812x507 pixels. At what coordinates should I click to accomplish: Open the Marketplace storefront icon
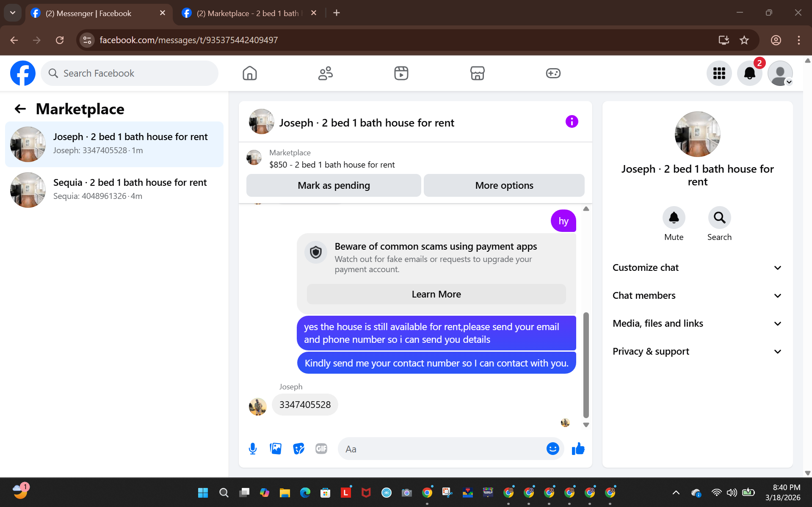[x=477, y=73]
